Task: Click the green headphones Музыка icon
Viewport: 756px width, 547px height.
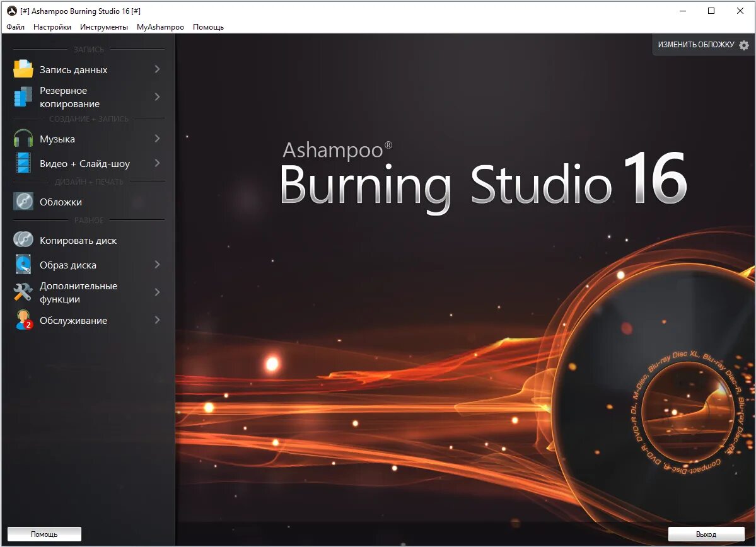Action: (x=23, y=138)
